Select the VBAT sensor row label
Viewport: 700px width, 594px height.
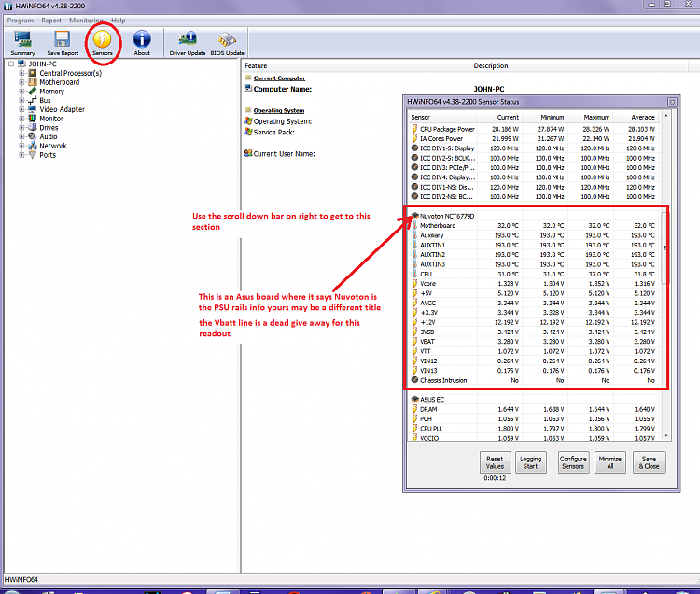427,341
